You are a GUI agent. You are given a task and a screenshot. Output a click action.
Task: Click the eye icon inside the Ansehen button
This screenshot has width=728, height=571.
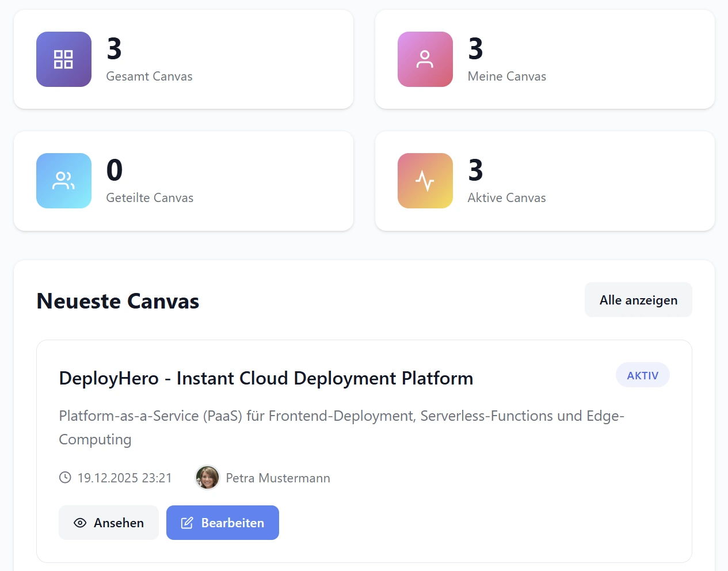click(x=79, y=523)
